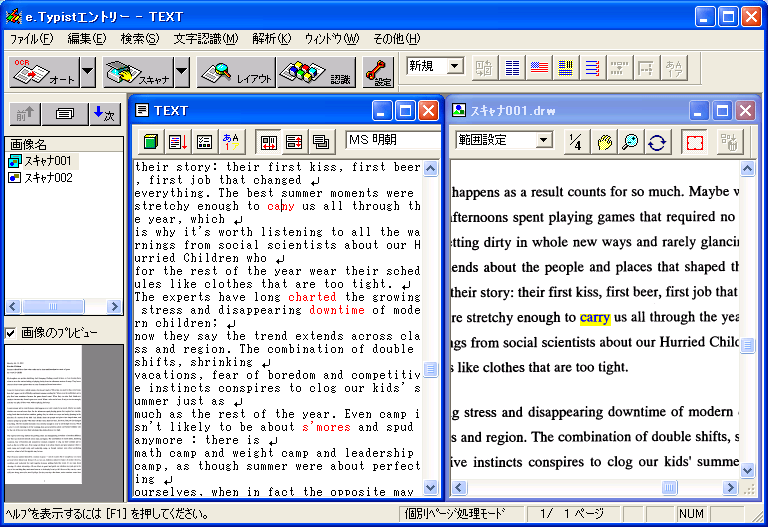This screenshot has height=527, width=768.
Task: Click the MS 明朝 font field
Action: coord(393,140)
